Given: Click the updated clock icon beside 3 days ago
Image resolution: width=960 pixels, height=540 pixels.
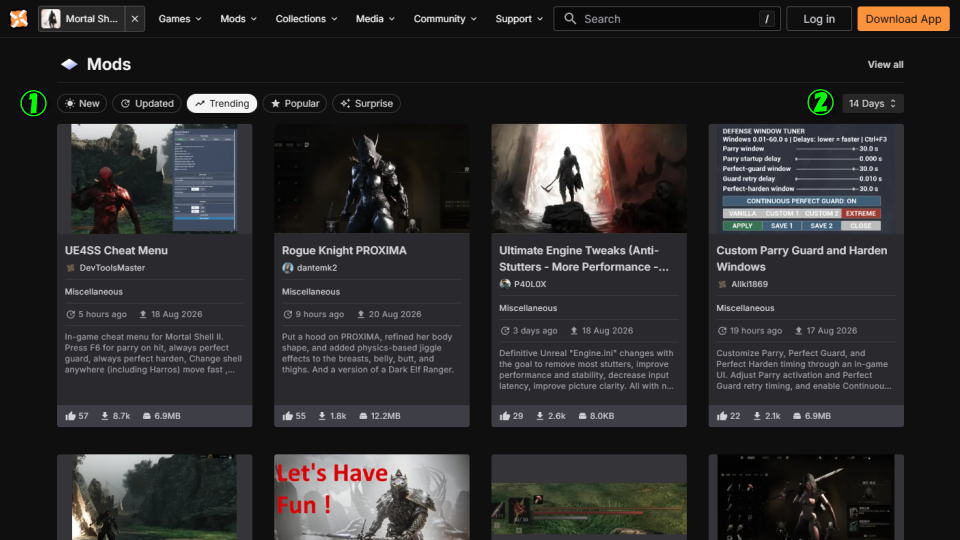Looking at the screenshot, I should (504, 331).
